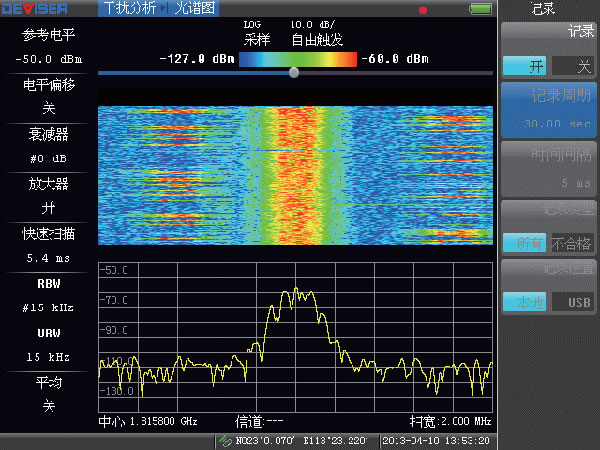Click the 衰减器 0 dB button
The image size is (600, 450).
coord(48,145)
